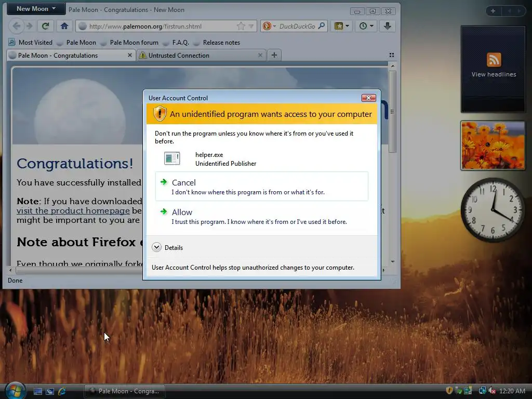This screenshot has width=532, height=399.
Task: Add gadget with sidebar plus button
Action: 493,11
